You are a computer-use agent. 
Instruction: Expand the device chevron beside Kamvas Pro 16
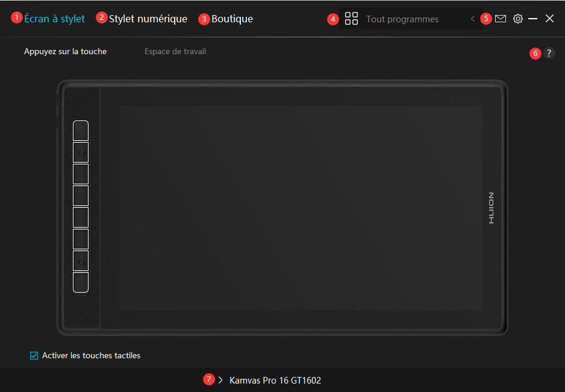[x=220, y=380]
